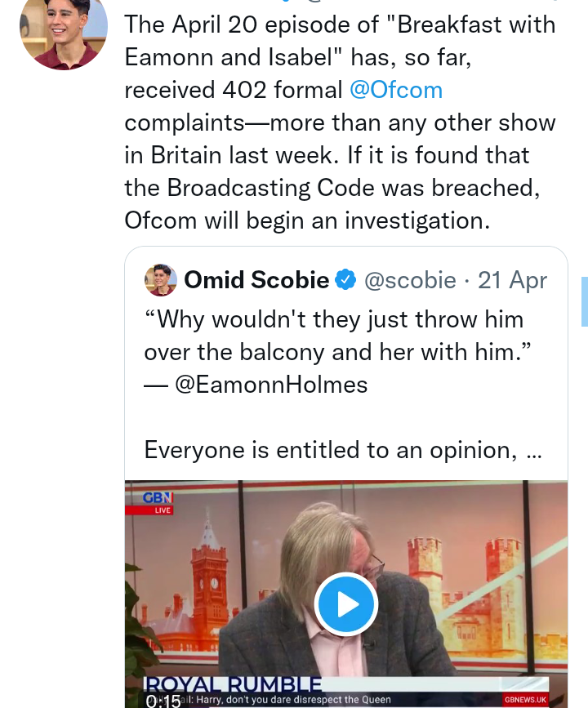Open the @scobie handle
This screenshot has width=588, height=708.
[410, 280]
